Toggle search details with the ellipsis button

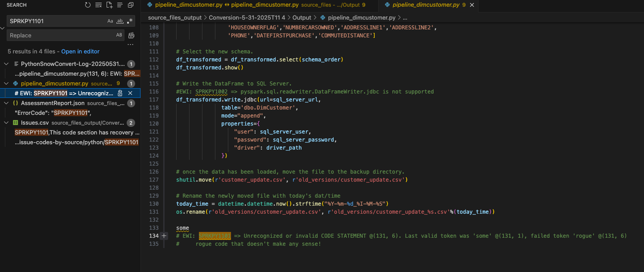click(131, 45)
